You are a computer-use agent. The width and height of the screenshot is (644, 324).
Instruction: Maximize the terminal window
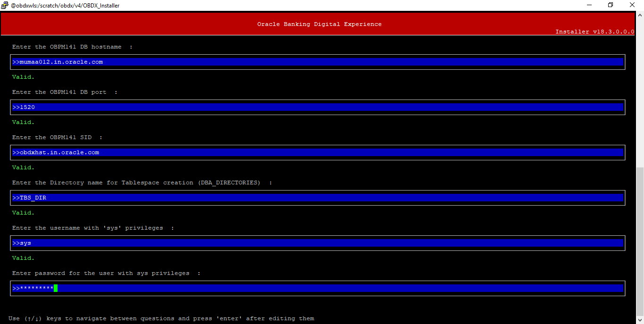coord(611,5)
